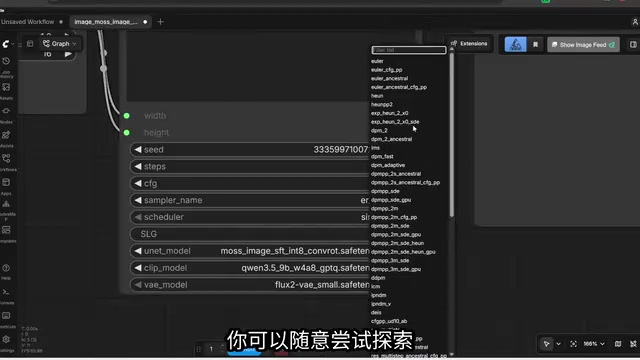Open the ComfyUI logo menu
Image resolution: width=640 pixels, height=360 pixels.
pos(6,44)
